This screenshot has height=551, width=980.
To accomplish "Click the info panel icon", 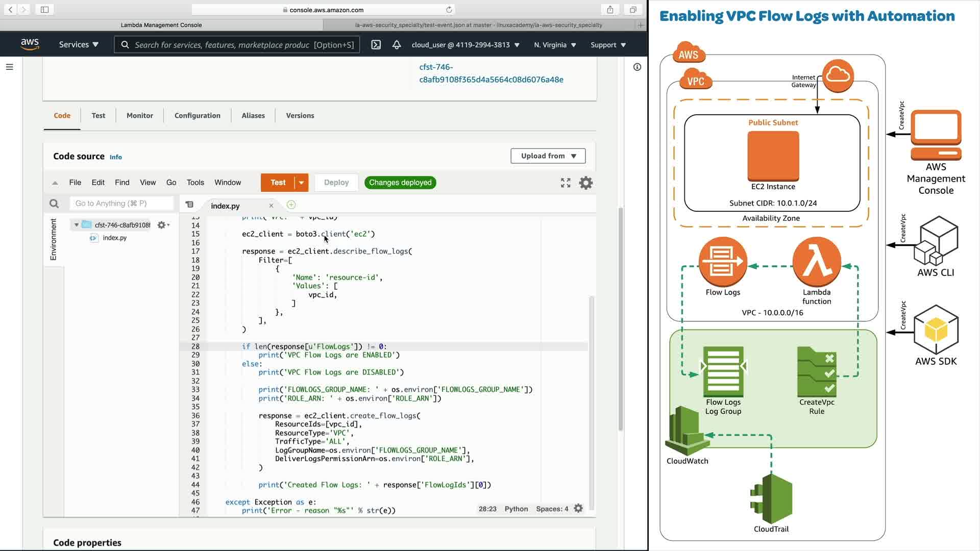I will 637,67.
